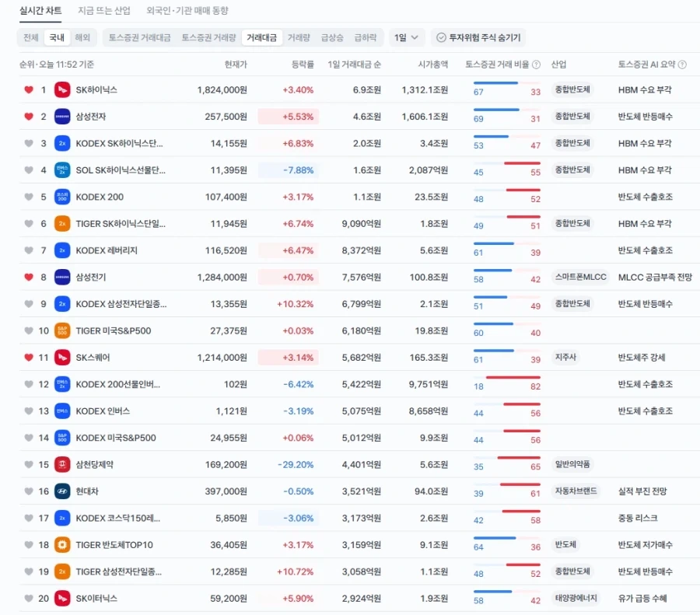Click the 실적 부진 전망 AI summary
This screenshot has width=700, height=615.
click(642, 491)
